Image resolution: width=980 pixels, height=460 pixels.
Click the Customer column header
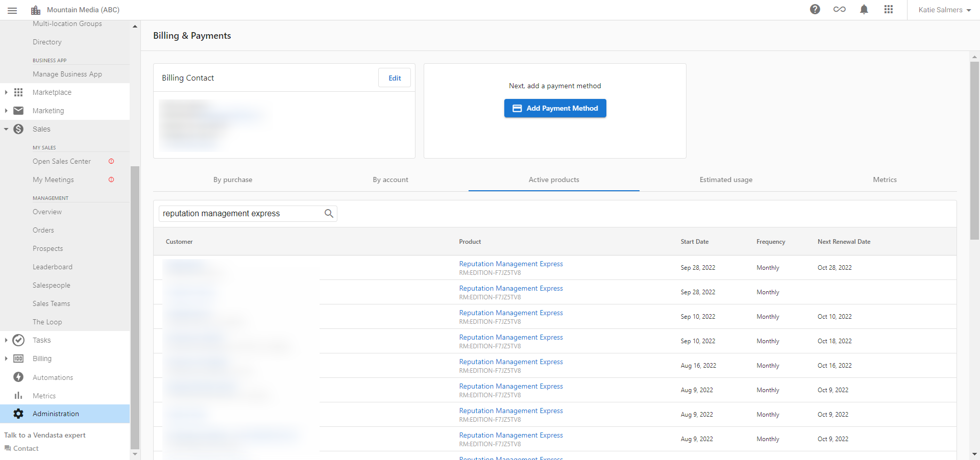[x=179, y=242]
